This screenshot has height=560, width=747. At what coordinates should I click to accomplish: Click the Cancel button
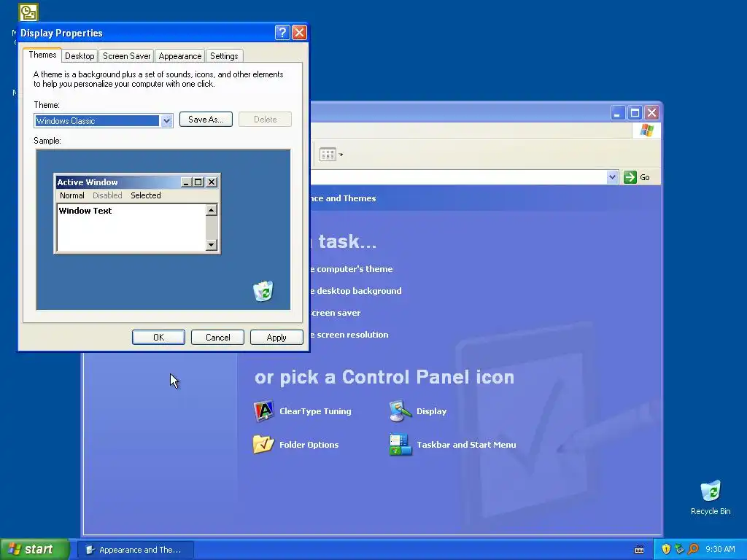[217, 337]
